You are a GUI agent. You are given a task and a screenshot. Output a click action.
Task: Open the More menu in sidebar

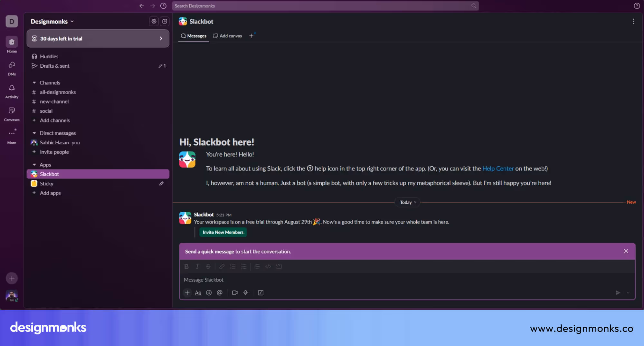coord(12,137)
